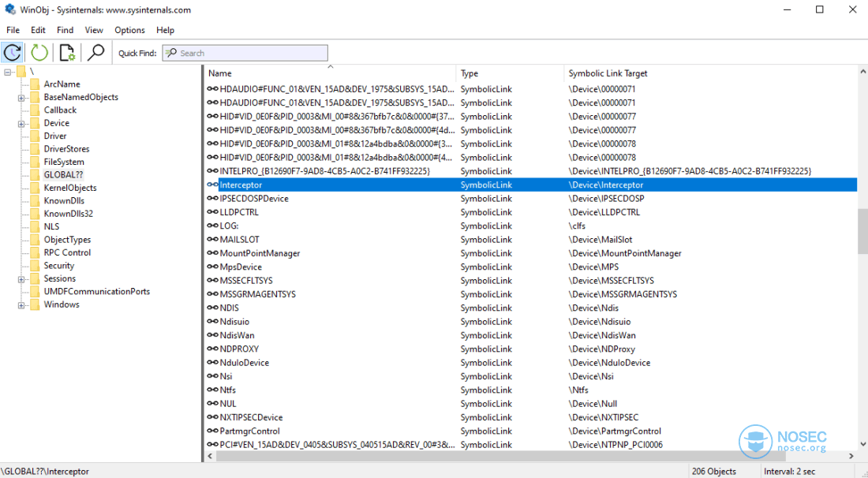This screenshot has width=868, height=478.
Task: Click in the Quick Find search box
Action: coord(245,53)
